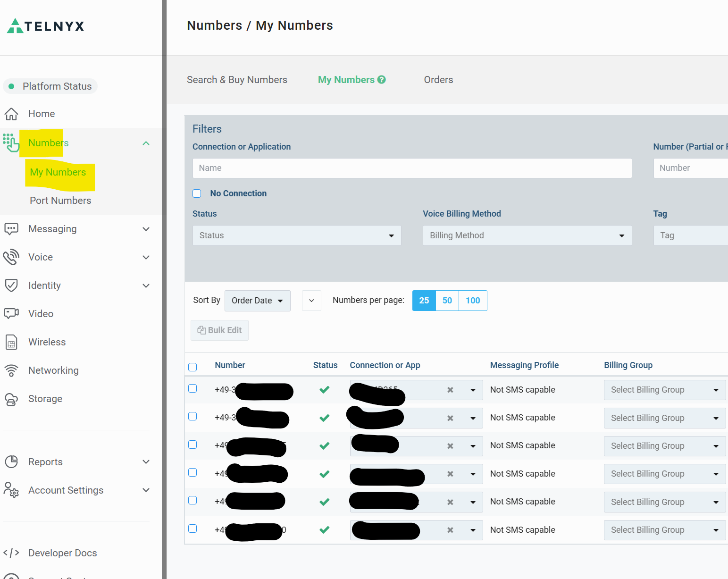Expand the Identity sidebar chevron
This screenshot has height=579, width=728.
coord(146,285)
